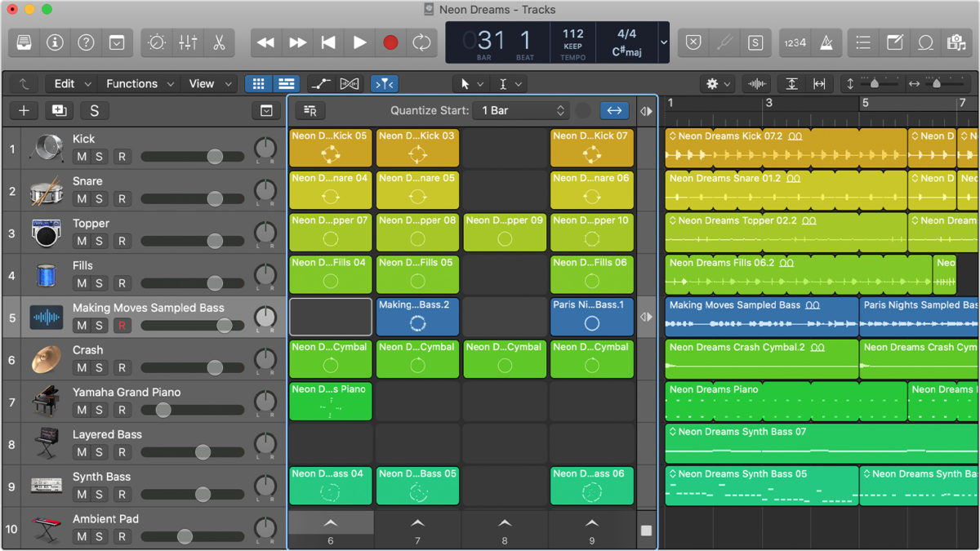Play the Neon D...Kick 05 cell
This screenshot has width=980, height=551.
[330, 148]
